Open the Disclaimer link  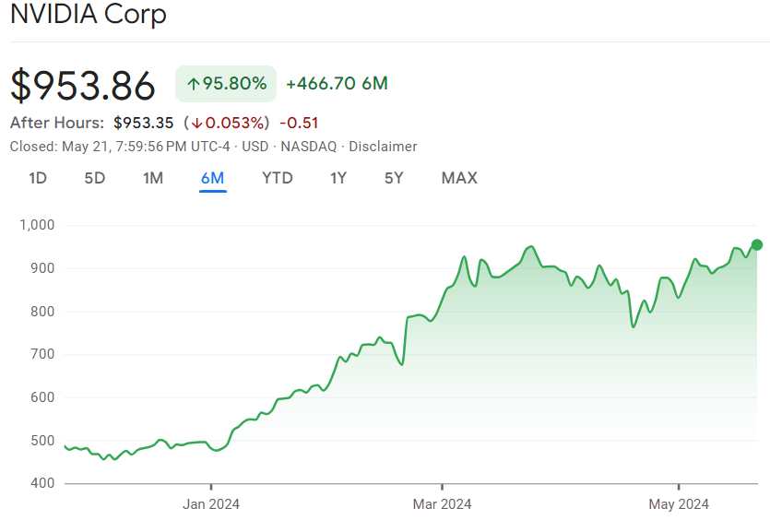(383, 147)
